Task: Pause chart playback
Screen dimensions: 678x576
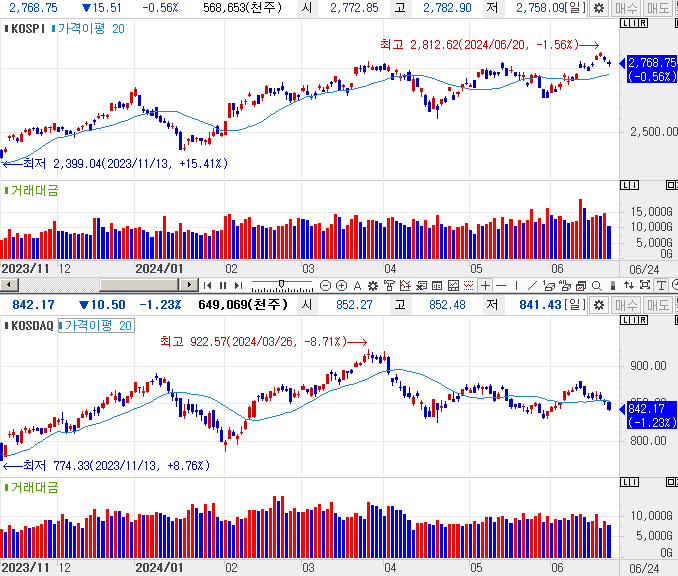Action: pyautogui.click(x=223, y=285)
